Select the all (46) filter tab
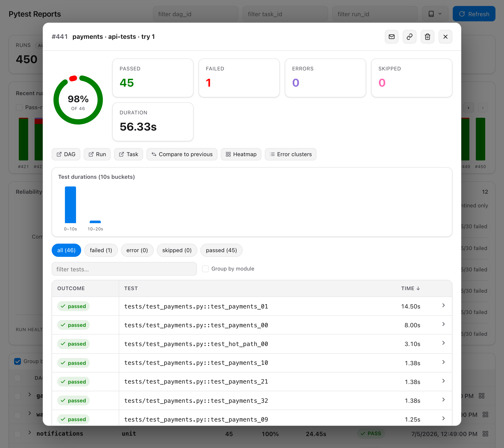 pyautogui.click(x=66, y=250)
